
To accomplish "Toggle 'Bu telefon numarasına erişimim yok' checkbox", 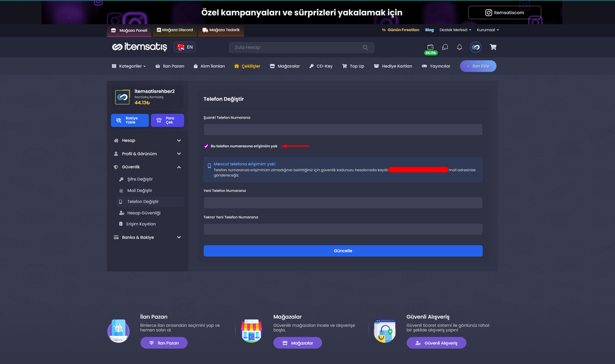I will point(206,146).
